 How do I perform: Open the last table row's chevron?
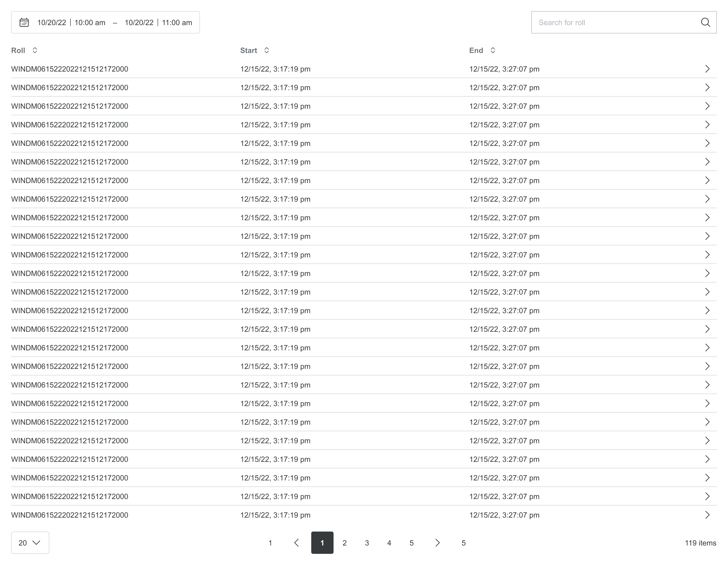pos(707,515)
